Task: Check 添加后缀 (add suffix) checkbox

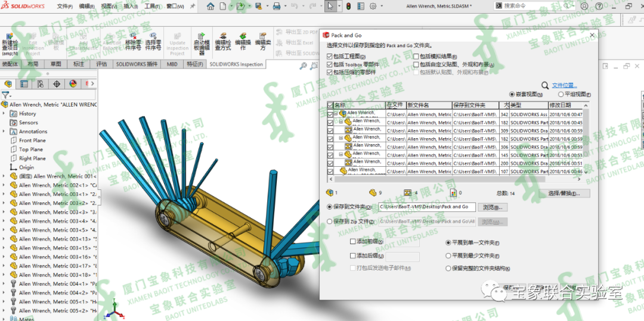Action: pos(353,256)
